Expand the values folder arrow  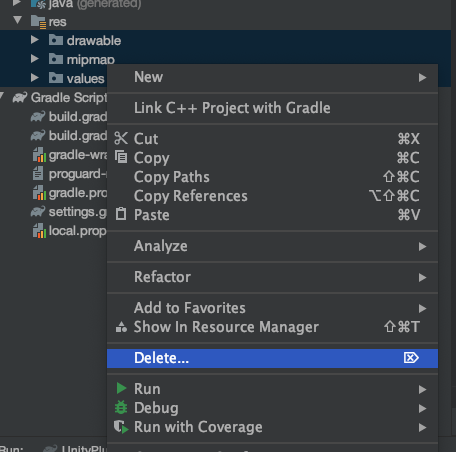(x=34, y=78)
